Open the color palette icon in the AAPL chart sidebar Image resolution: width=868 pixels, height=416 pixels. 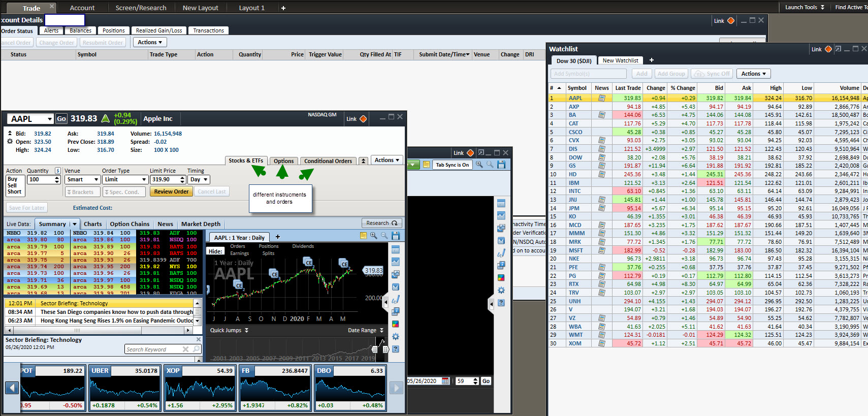point(396,324)
